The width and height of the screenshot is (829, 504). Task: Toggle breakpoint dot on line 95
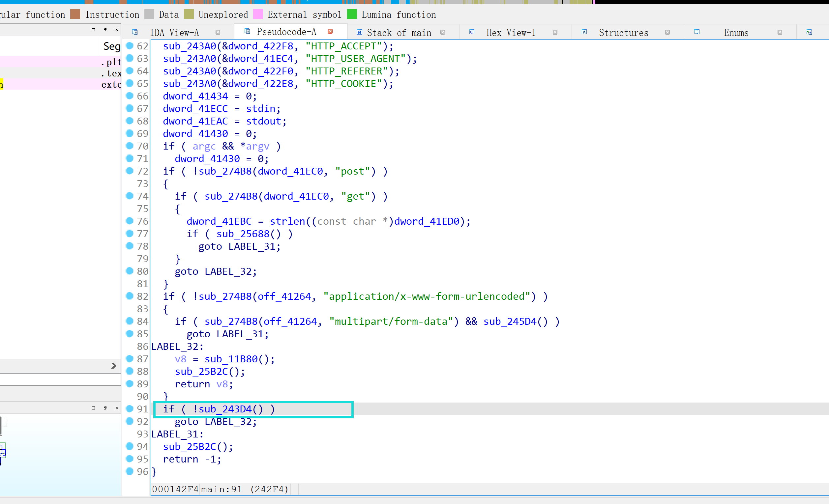tap(130, 459)
